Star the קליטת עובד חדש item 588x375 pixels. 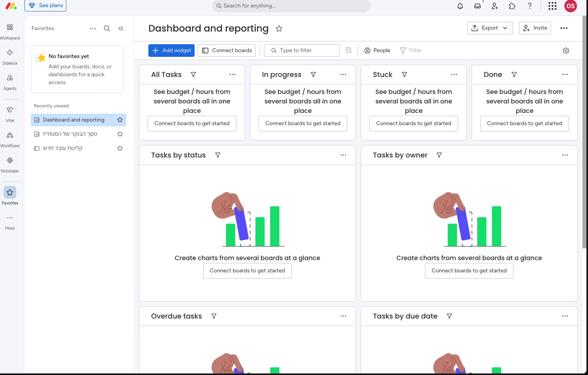120,148
